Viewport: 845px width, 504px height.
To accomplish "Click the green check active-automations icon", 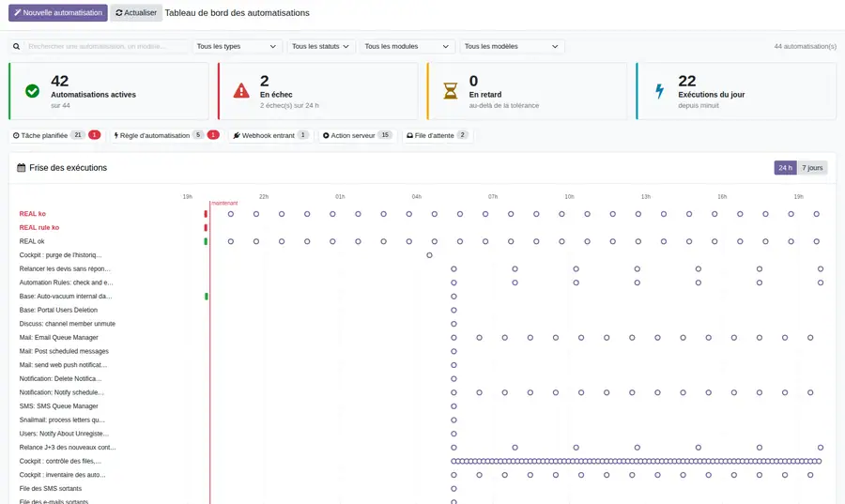I will click(x=32, y=91).
